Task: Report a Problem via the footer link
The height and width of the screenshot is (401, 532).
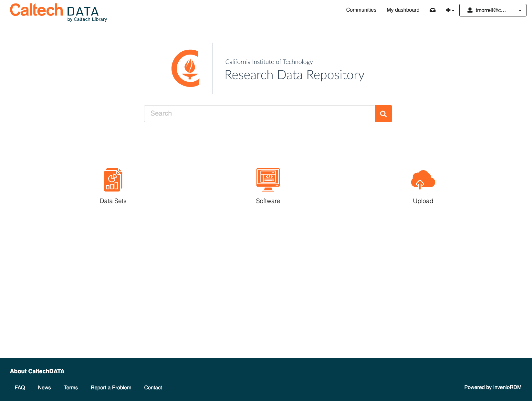Action: click(111, 387)
